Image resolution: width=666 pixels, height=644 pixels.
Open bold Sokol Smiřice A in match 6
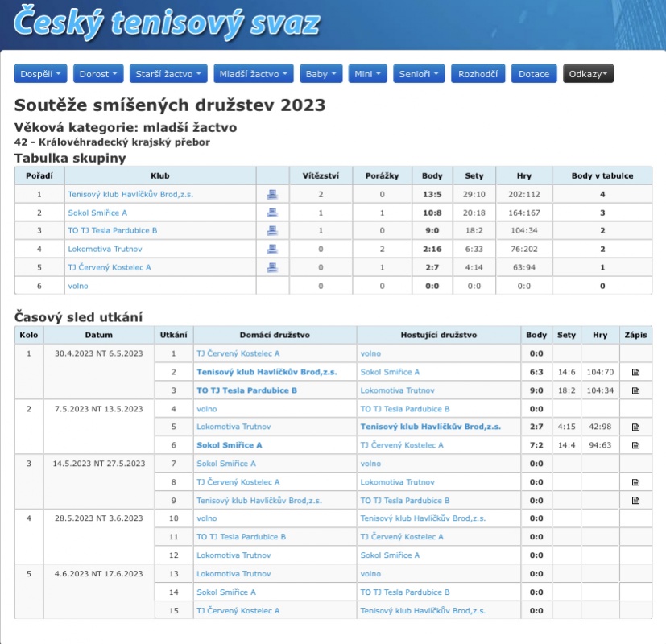[230, 445]
